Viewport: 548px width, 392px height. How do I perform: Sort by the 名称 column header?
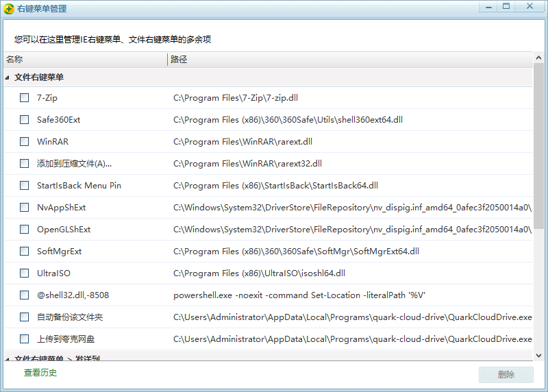tap(85, 60)
